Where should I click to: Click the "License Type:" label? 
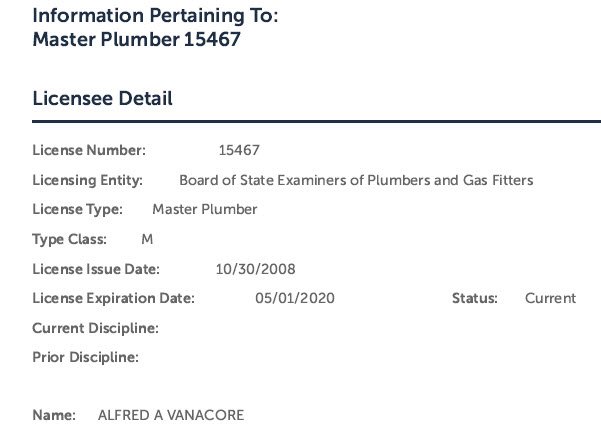(x=77, y=210)
